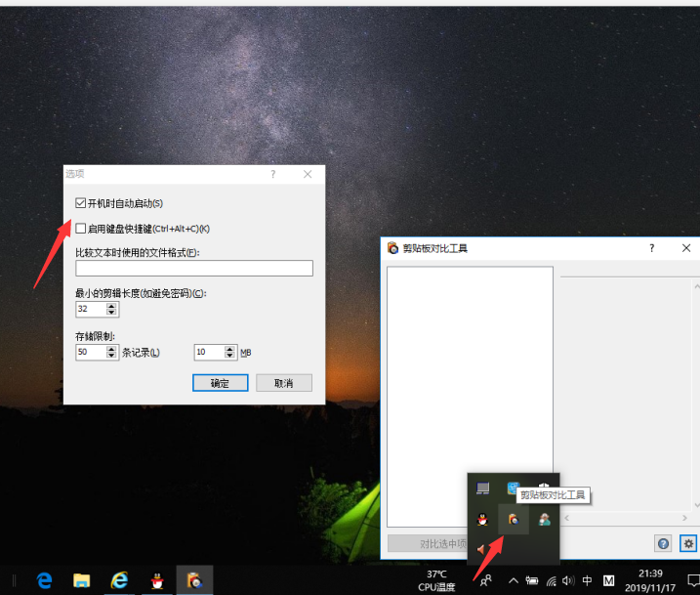Open Microsoft Edge from the taskbar

tap(44, 580)
